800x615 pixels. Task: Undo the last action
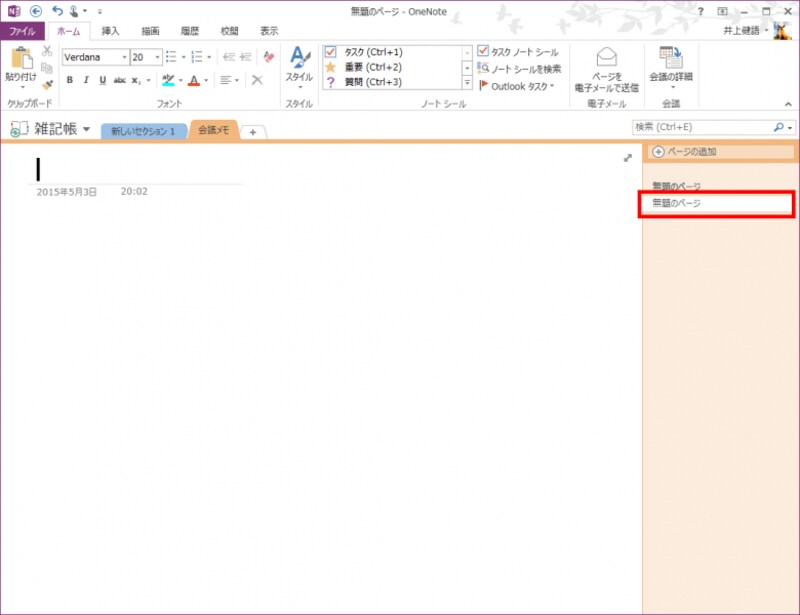click(x=58, y=11)
